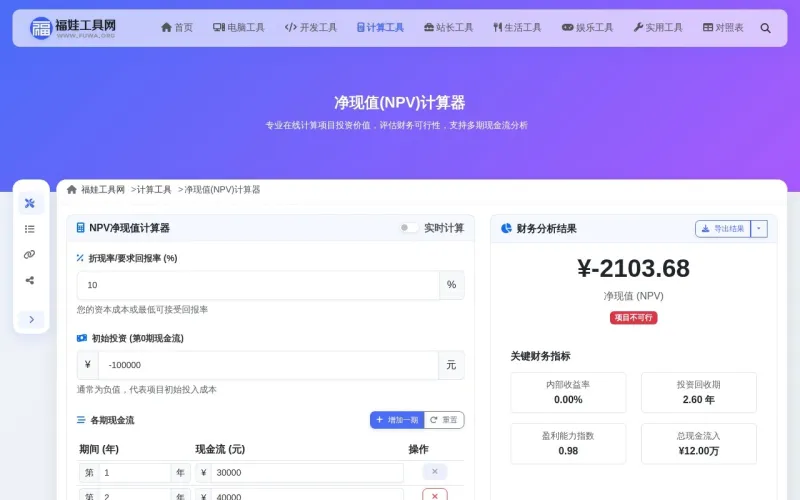800x500 pixels.
Task: Open the 导出结果 dropdown arrow
Action: tap(759, 229)
